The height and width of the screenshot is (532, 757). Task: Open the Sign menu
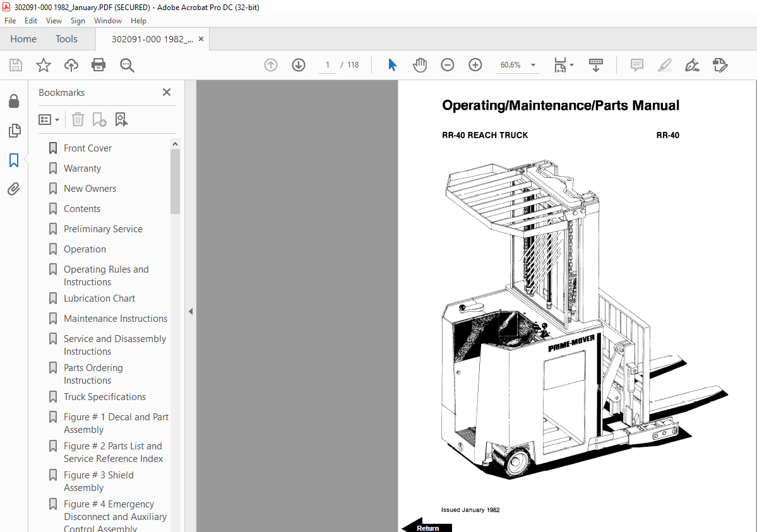tap(78, 21)
